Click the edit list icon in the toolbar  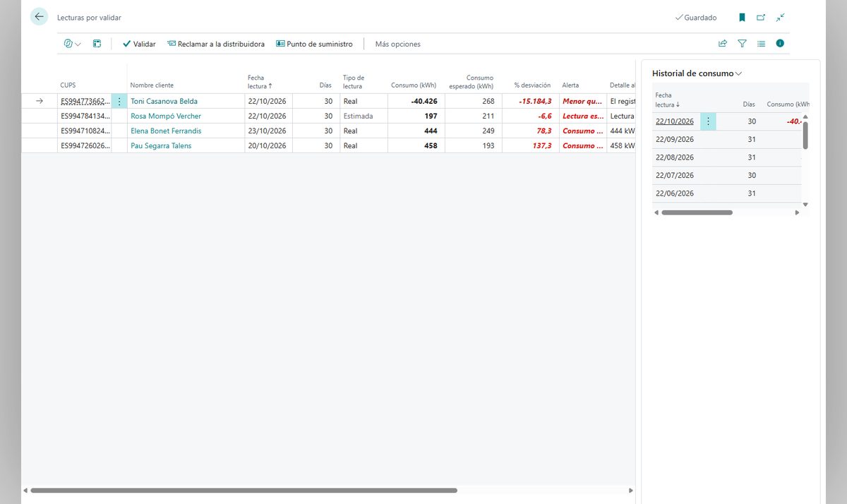(x=97, y=44)
